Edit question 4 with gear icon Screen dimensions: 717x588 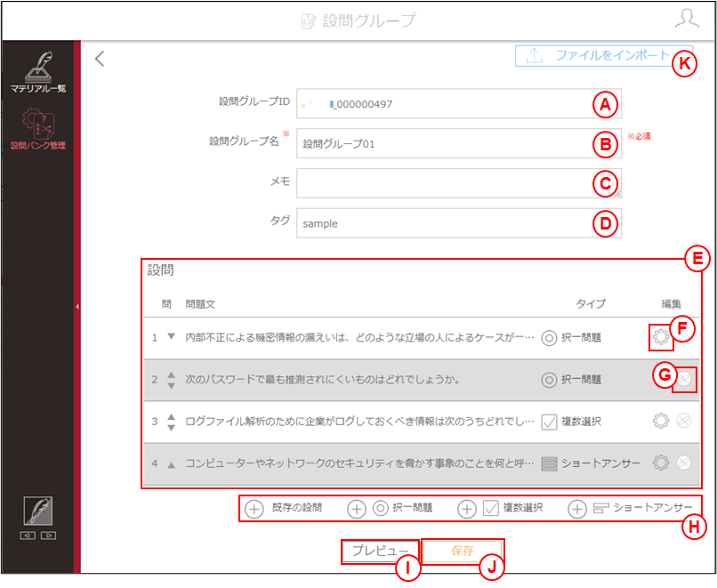click(661, 463)
